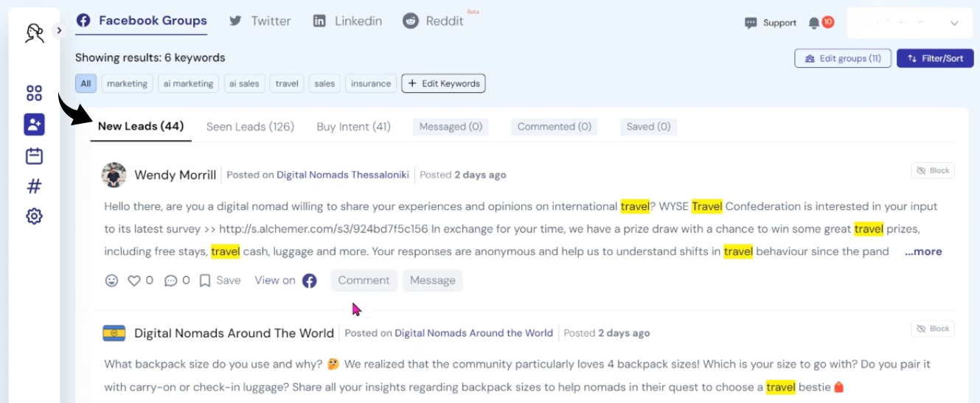Open the Seen Leads (126) tab
The height and width of the screenshot is (403, 980).
pyautogui.click(x=250, y=127)
